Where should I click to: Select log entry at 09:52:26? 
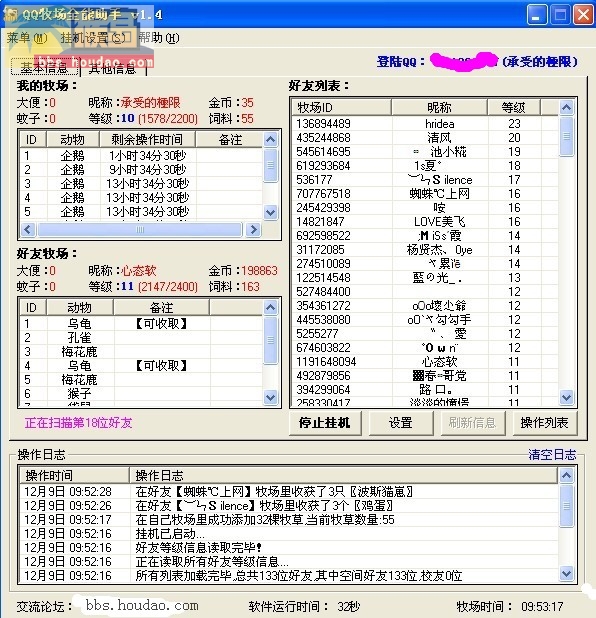289,505
